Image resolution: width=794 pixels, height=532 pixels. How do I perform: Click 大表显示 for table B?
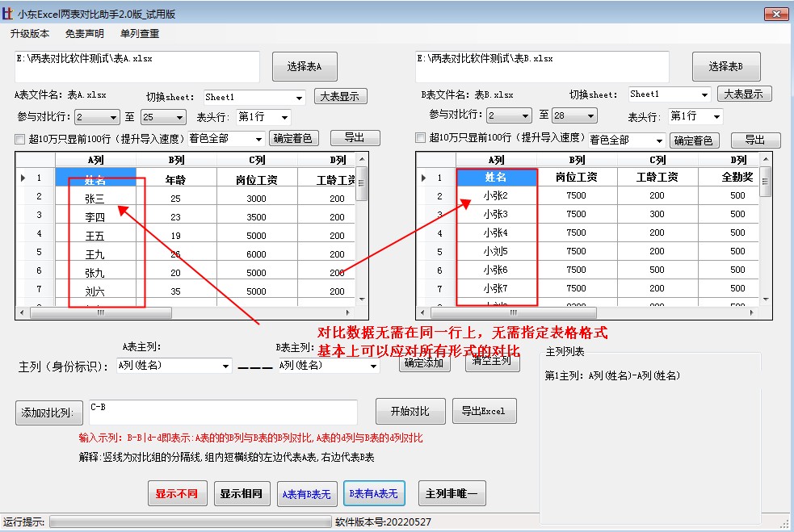point(744,94)
